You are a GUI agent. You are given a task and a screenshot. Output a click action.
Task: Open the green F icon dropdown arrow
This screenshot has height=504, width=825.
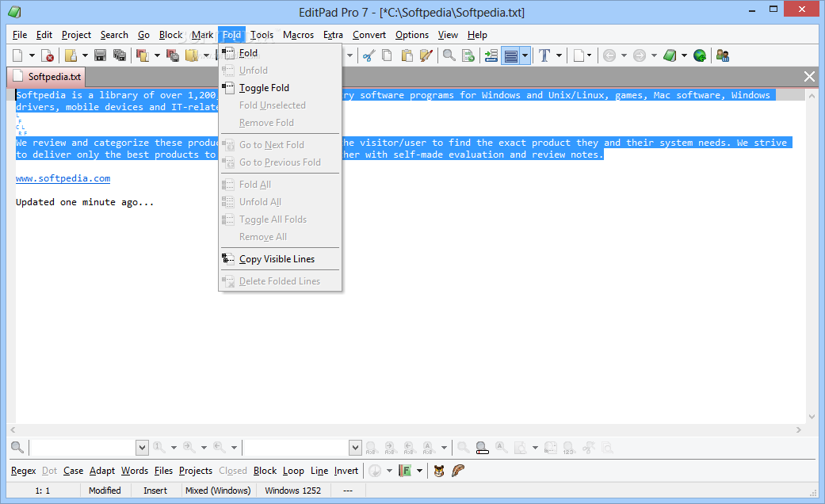coord(419,471)
